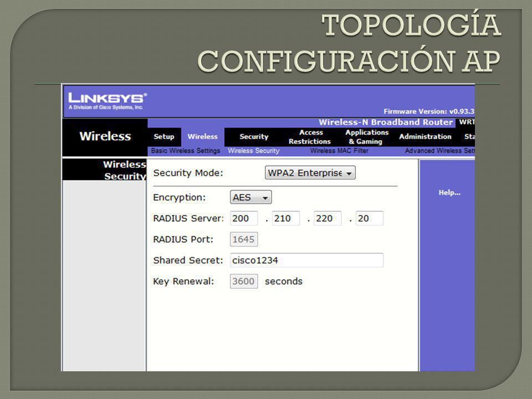Screen dimensions: 532x399
Task: Click the RADIUS Port label
Action: pos(183,239)
